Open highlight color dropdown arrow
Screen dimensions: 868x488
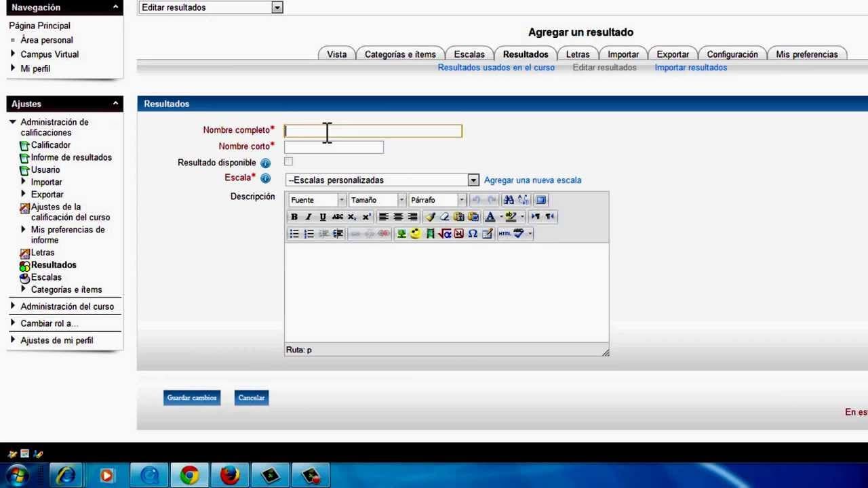click(521, 217)
